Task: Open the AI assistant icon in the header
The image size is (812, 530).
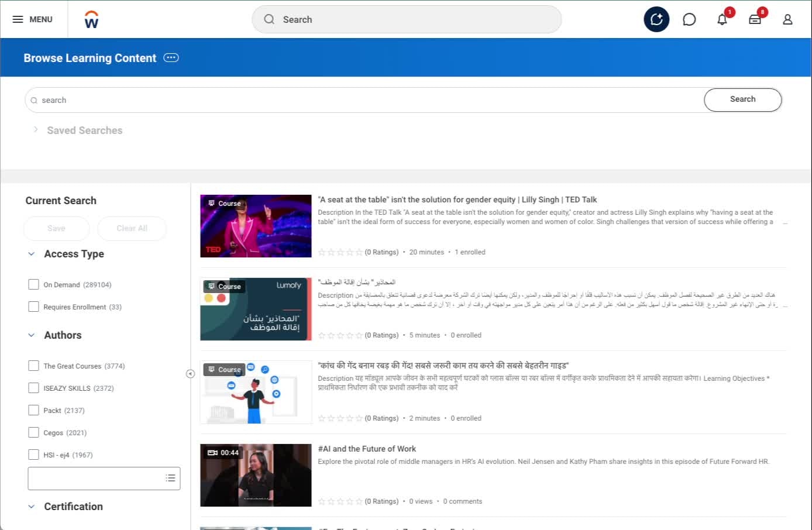Action: click(656, 19)
